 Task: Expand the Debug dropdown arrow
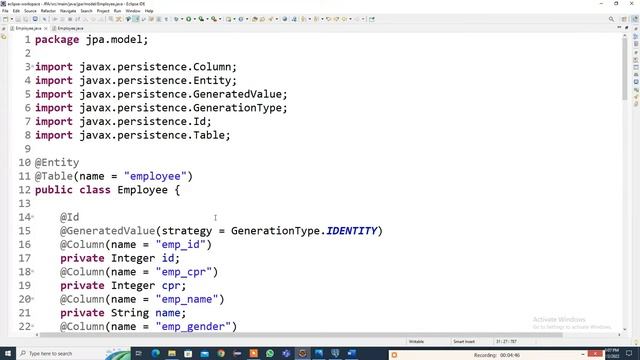click(x=182, y=19)
